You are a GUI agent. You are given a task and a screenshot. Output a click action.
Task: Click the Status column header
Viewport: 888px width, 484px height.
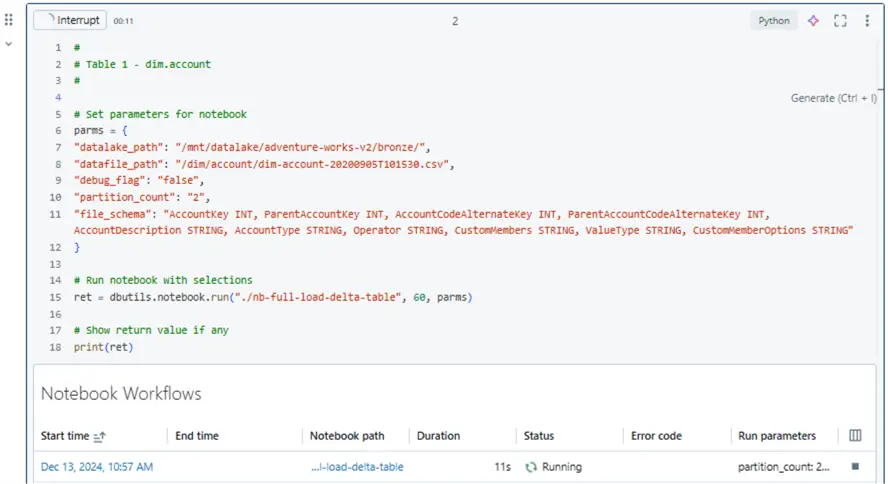[539, 436]
